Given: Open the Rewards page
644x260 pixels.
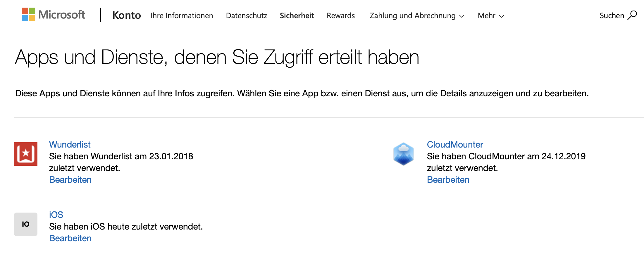Looking at the screenshot, I should [341, 16].
